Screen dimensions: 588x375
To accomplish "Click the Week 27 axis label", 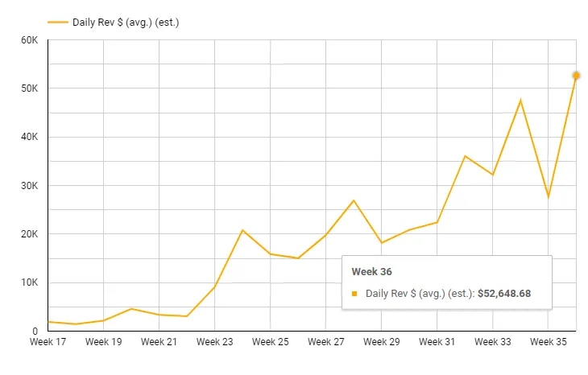I will [x=326, y=342].
